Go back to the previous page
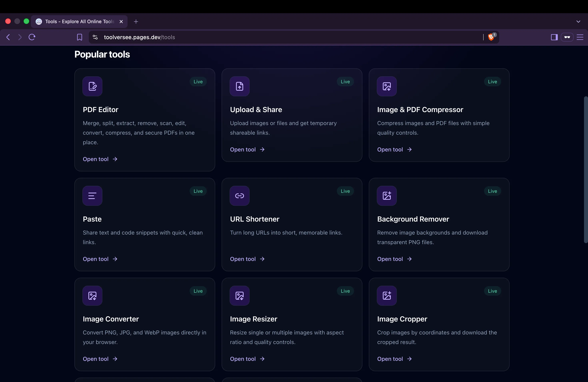The height and width of the screenshot is (382, 588). pyautogui.click(x=8, y=37)
